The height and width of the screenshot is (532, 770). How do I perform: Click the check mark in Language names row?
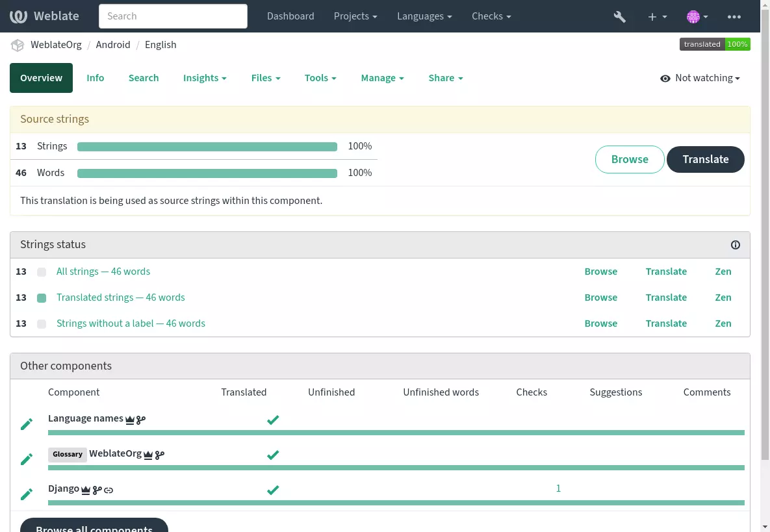pos(273,420)
